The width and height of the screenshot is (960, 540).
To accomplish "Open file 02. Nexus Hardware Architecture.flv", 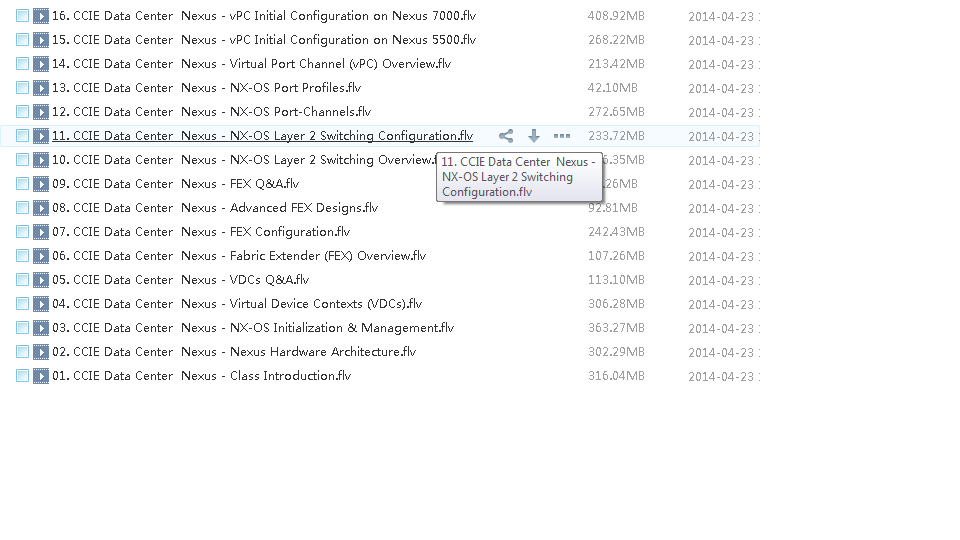I will click(x=234, y=352).
